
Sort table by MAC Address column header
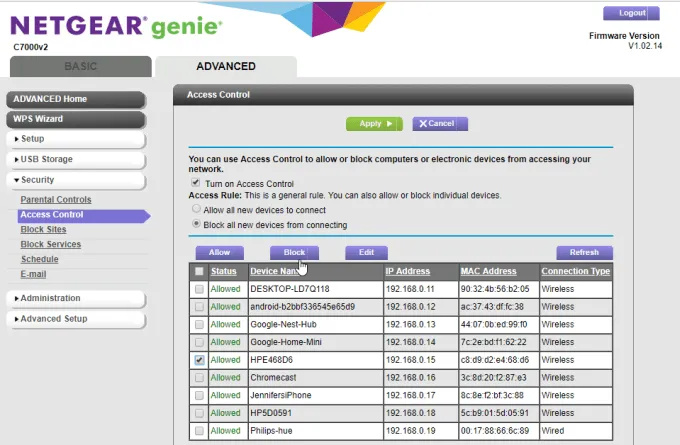click(488, 271)
